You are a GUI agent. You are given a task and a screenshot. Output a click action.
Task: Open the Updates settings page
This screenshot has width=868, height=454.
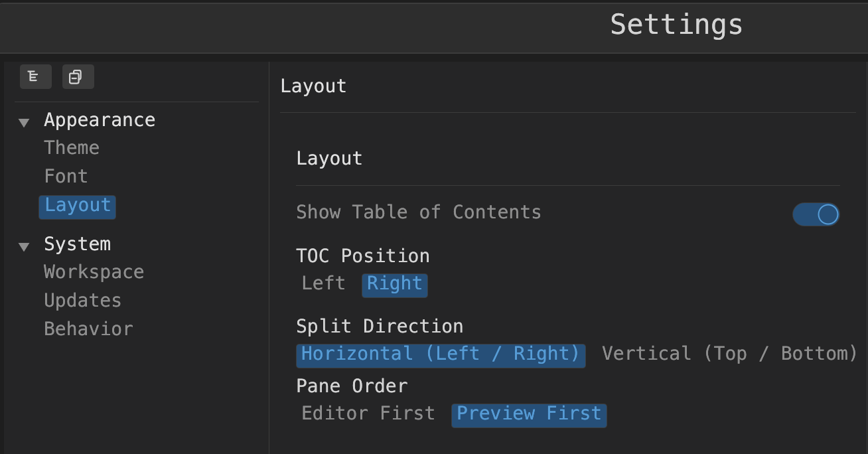82,300
